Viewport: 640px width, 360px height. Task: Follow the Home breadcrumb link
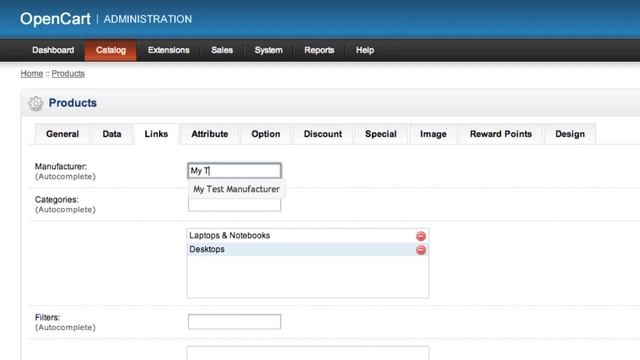tap(32, 73)
